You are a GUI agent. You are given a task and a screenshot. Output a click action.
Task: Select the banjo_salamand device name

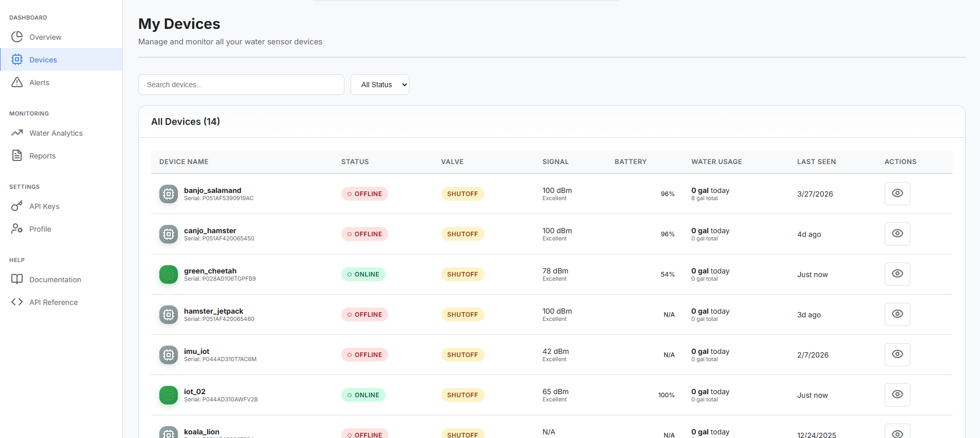point(212,190)
